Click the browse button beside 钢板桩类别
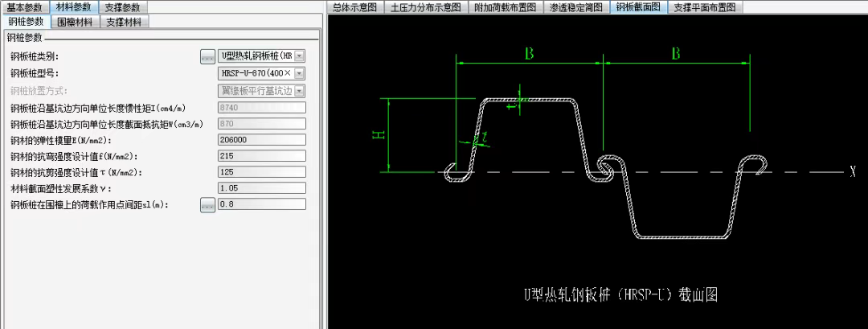868x329 pixels. 207,56
